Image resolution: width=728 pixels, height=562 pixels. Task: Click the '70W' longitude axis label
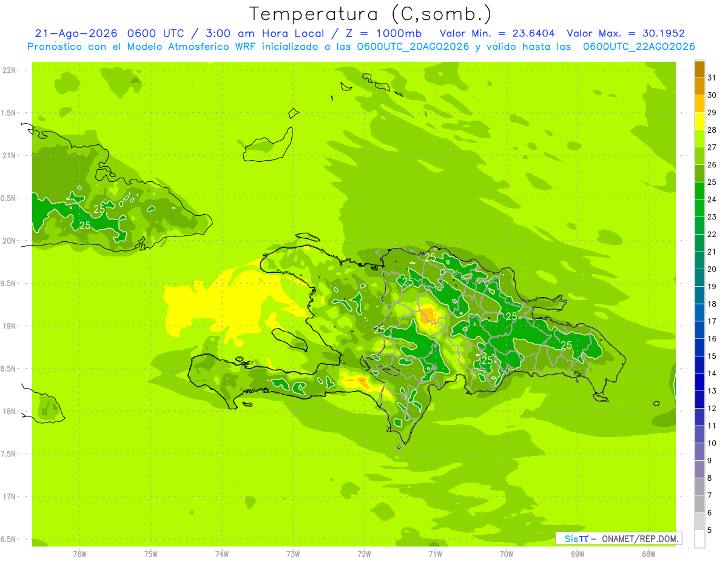[x=507, y=554]
